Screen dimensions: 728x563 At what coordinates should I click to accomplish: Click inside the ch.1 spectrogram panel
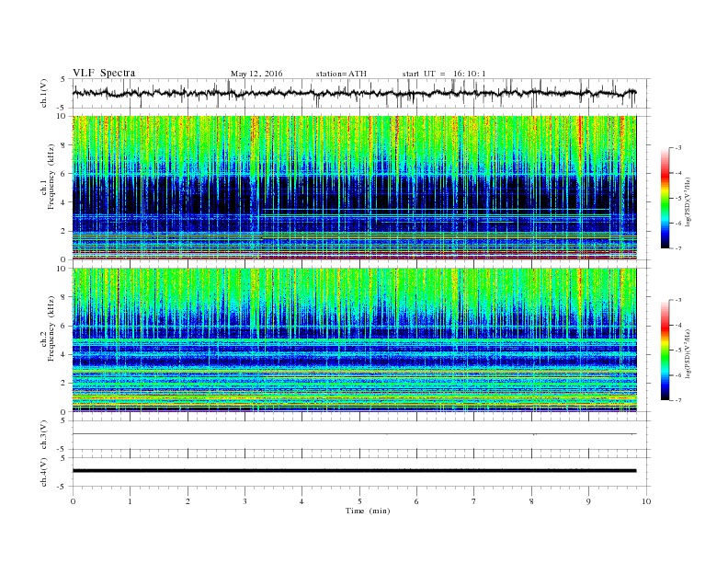(x=354, y=188)
